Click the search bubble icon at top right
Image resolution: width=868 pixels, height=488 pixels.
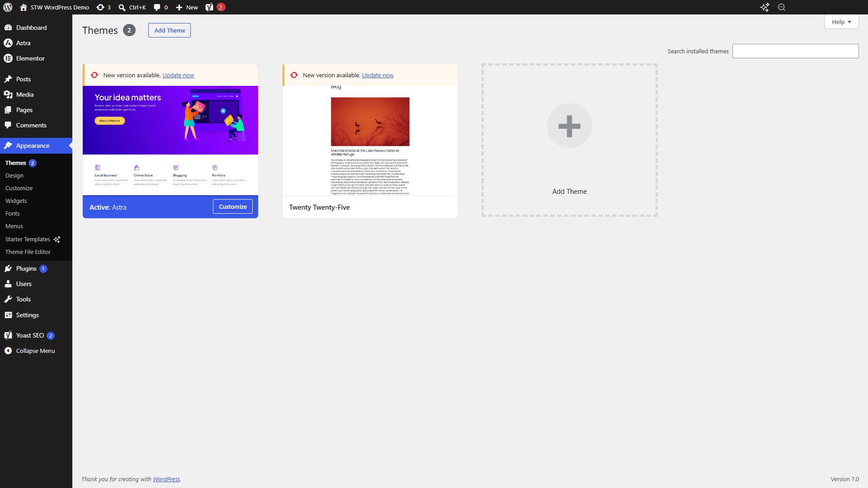click(782, 7)
